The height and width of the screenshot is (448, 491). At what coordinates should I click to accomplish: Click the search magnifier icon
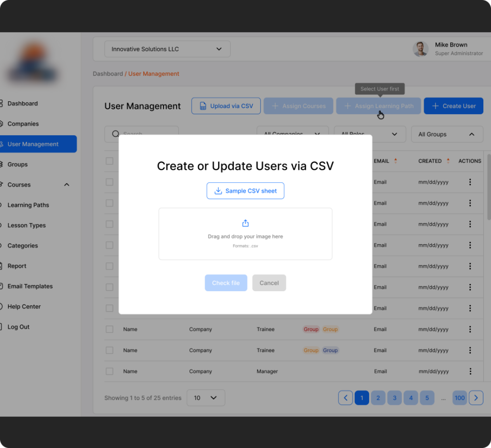116,134
